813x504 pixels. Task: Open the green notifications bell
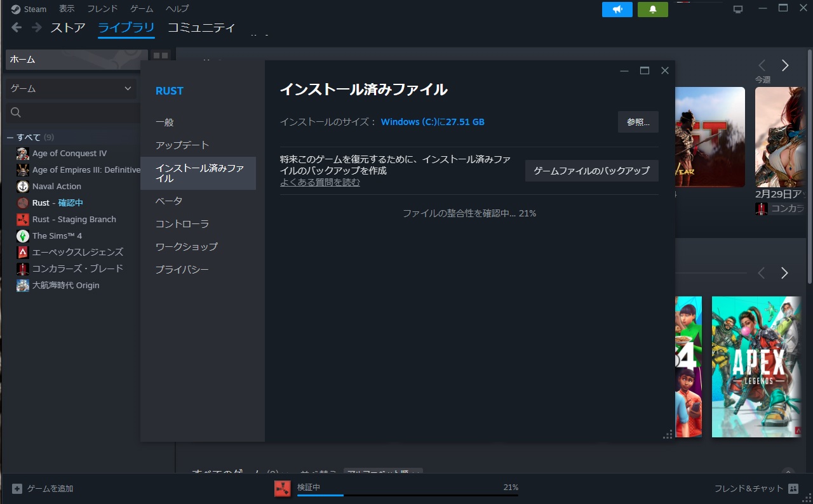(652, 10)
